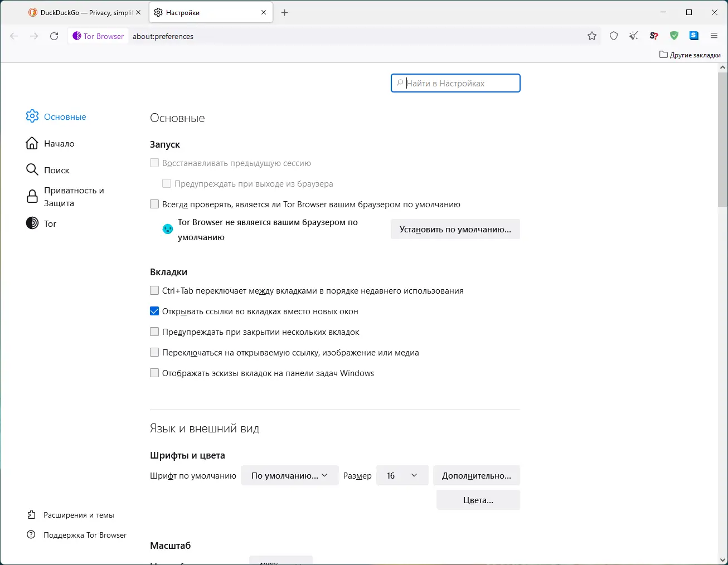Screen dimensions: 728x565
Task: Open Другие закладки bookmarks folder
Action: (690, 55)
